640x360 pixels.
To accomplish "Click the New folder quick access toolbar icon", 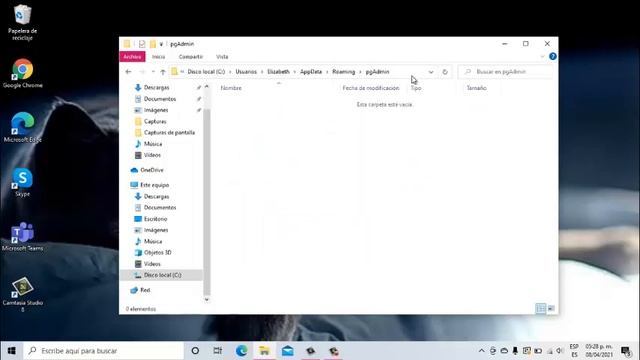I will point(153,44).
